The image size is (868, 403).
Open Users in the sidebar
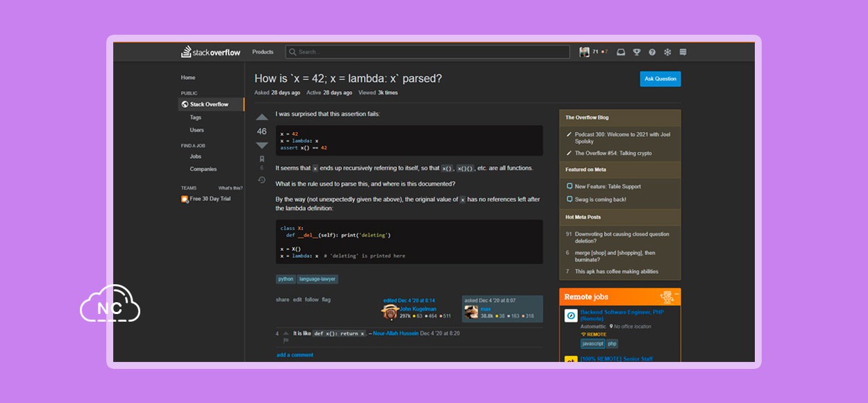(x=197, y=130)
